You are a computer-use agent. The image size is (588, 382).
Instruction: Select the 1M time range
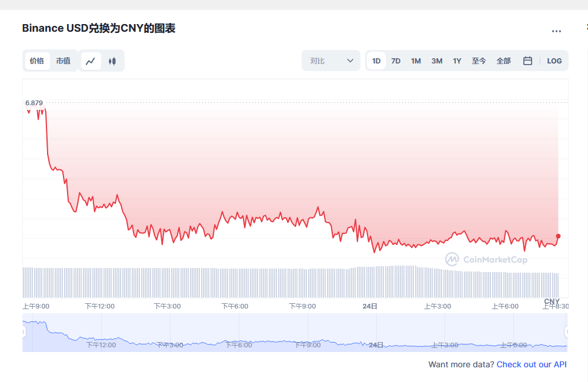[x=416, y=61]
